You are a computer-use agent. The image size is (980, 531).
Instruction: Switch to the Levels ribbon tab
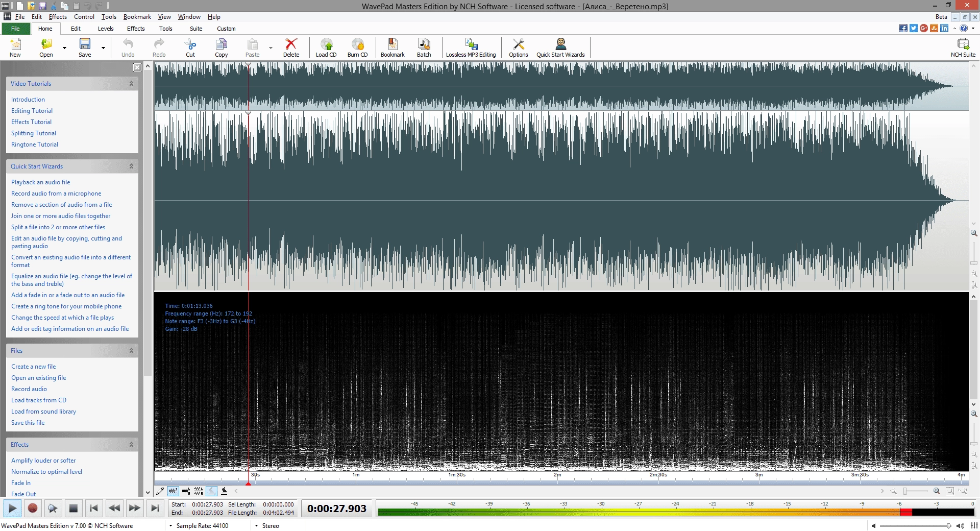coord(106,29)
